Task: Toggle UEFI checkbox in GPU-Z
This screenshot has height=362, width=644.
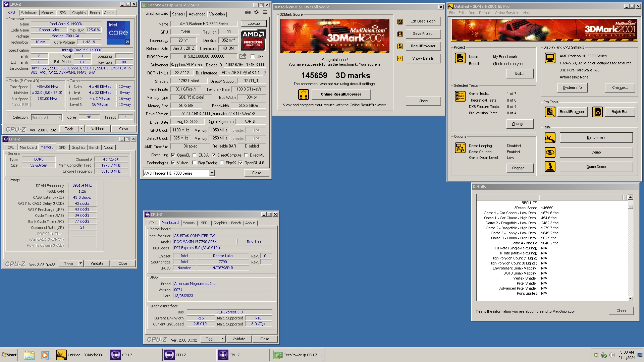Action: click(x=253, y=57)
